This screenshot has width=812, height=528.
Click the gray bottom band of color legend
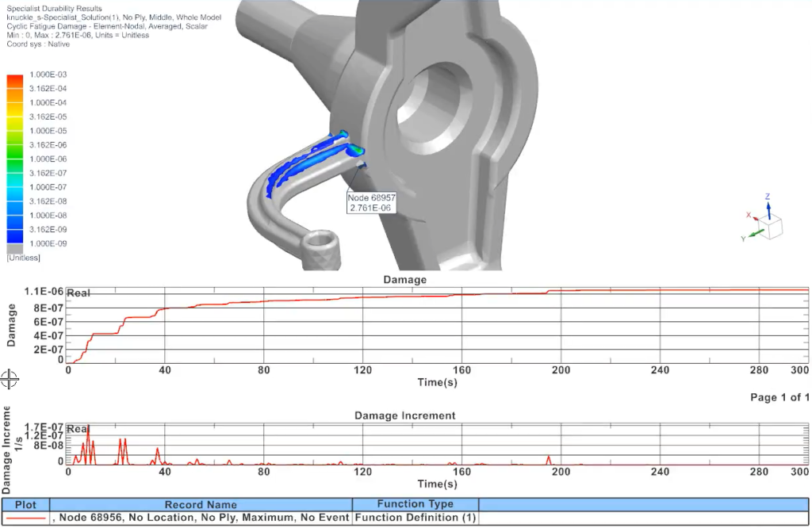[x=15, y=247]
